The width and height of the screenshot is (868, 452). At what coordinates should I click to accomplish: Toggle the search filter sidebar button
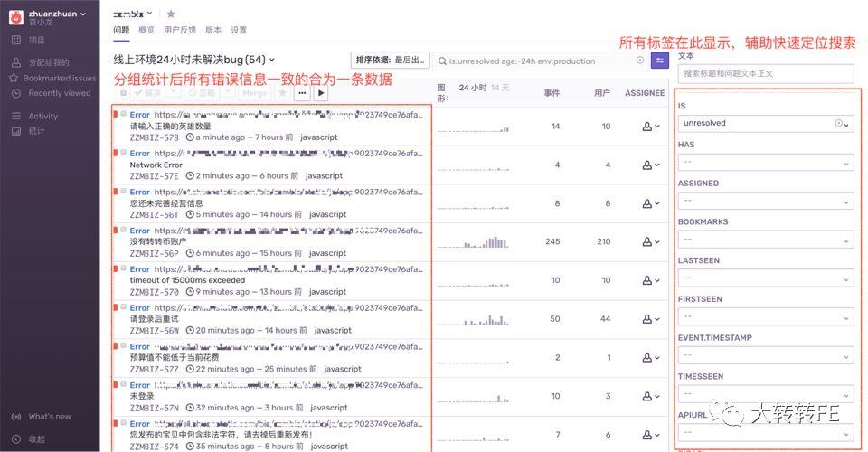660,61
